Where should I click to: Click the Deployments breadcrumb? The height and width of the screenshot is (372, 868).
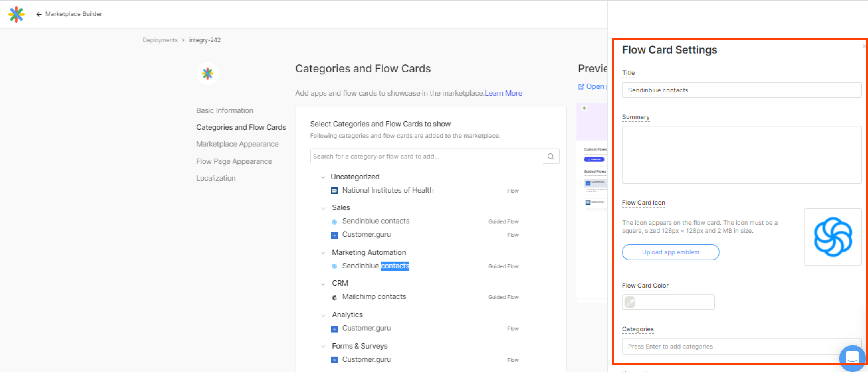tap(160, 40)
